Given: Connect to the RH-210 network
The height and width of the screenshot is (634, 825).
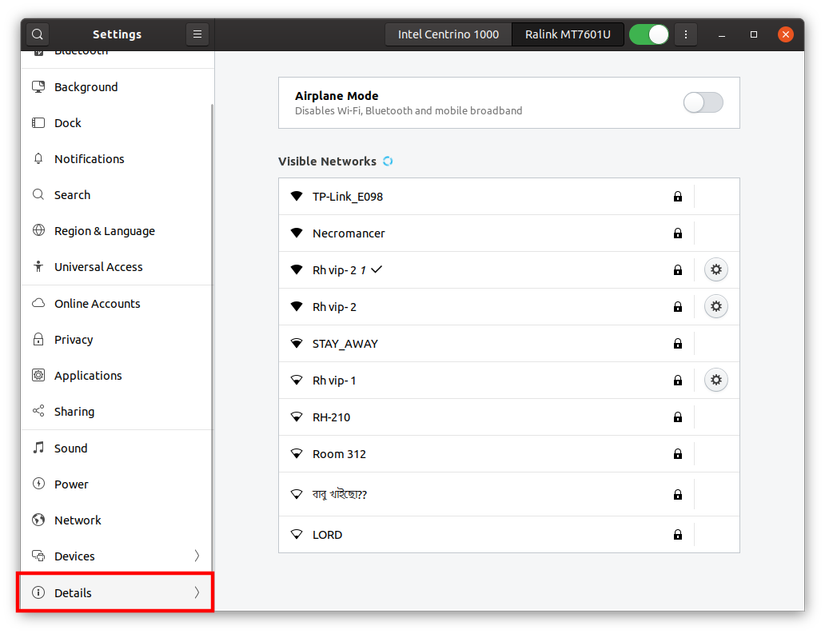Looking at the screenshot, I should tap(509, 417).
